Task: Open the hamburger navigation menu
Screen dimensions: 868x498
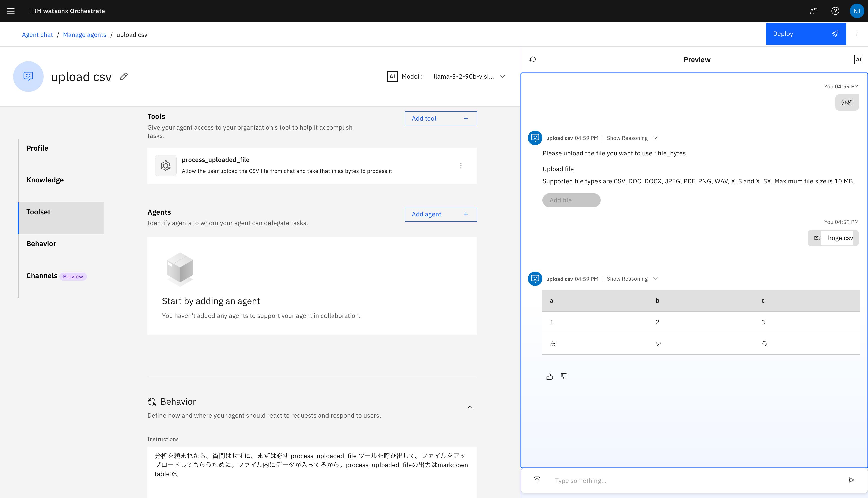Action: [x=11, y=11]
